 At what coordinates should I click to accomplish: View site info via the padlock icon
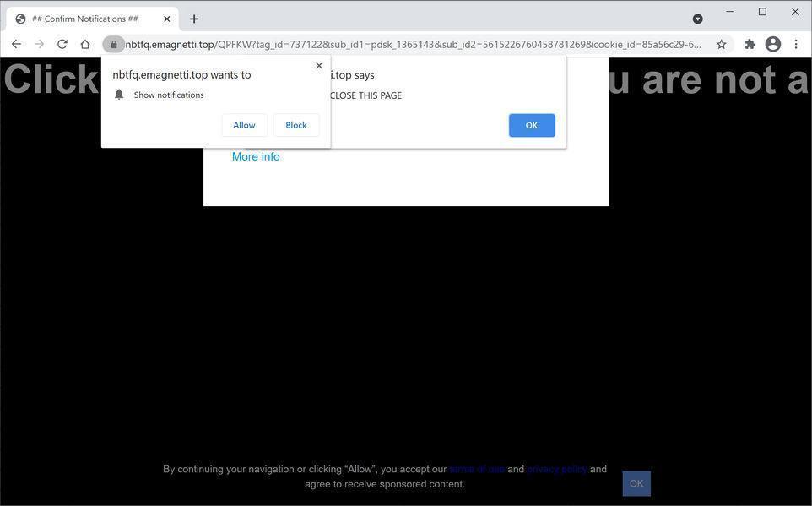113,44
